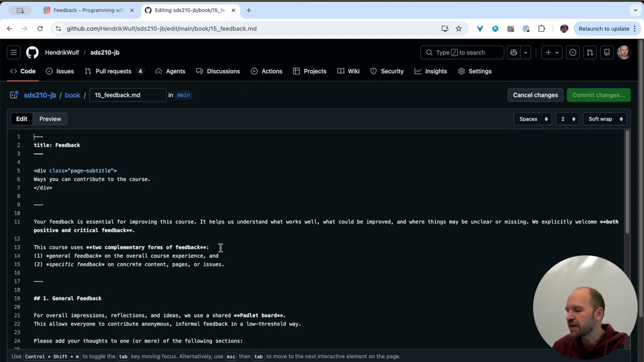Open the Chrome Extensions puzzle icon
This screenshot has height=362, width=644.
pos(541,29)
